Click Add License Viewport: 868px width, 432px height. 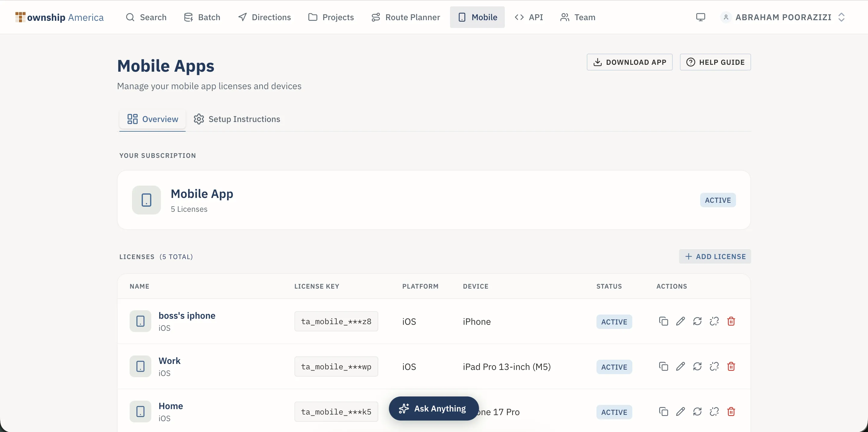(x=715, y=256)
